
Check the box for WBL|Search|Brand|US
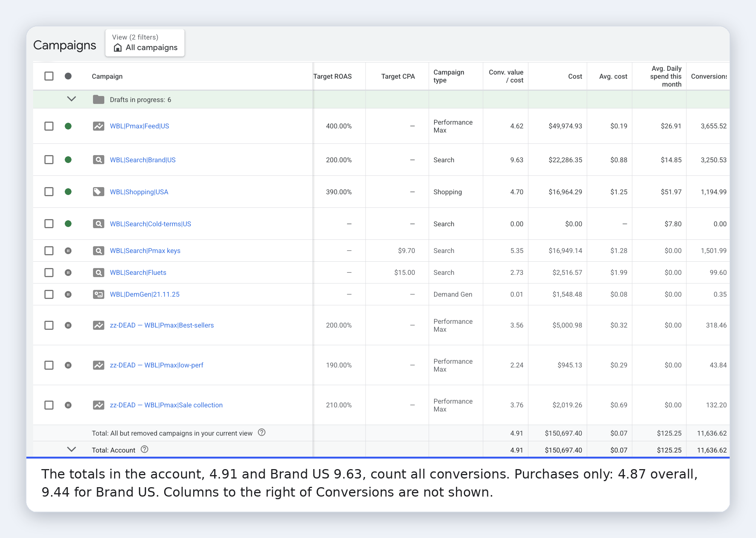point(49,160)
